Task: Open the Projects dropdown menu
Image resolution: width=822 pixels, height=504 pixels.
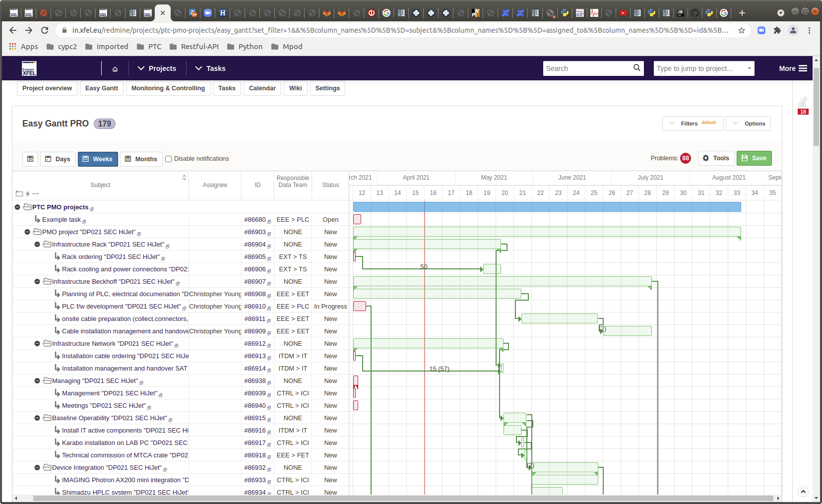Action: tap(157, 68)
